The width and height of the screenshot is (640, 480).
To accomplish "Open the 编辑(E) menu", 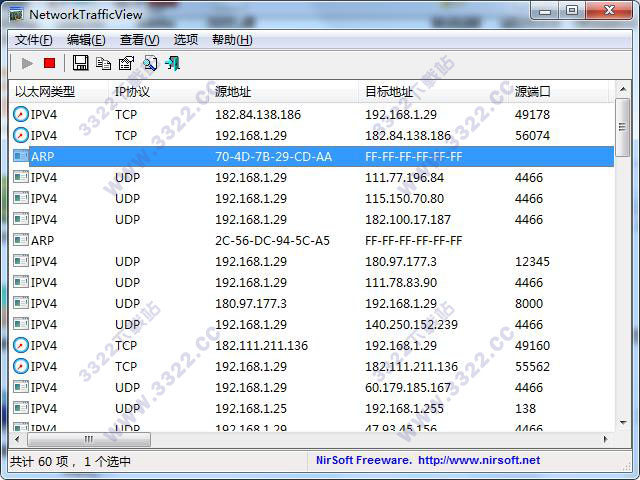I will (86, 40).
